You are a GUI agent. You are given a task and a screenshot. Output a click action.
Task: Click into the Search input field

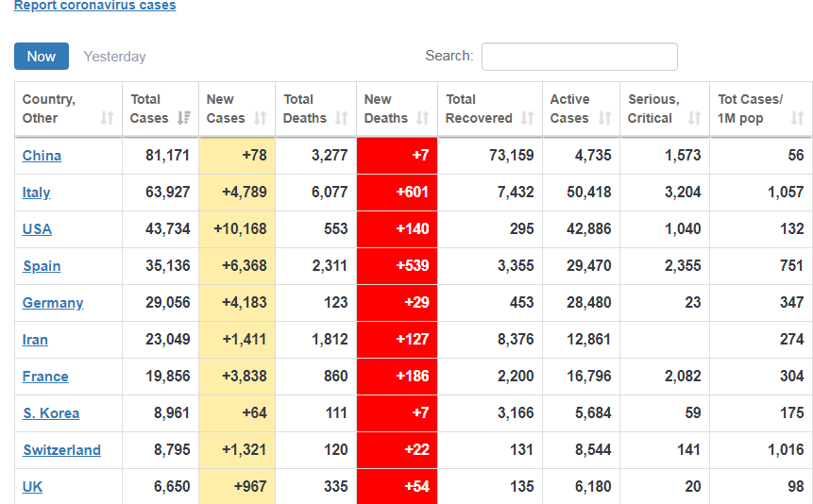pos(579,57)
